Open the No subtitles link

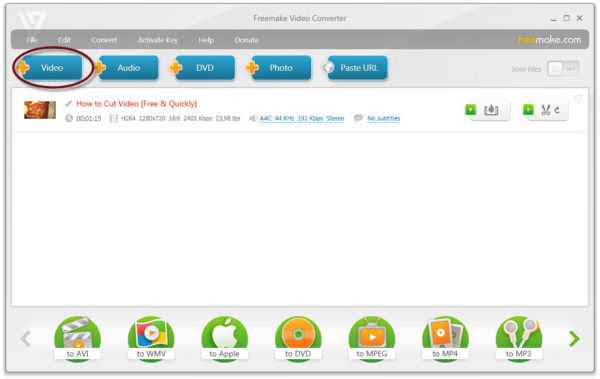383,118
